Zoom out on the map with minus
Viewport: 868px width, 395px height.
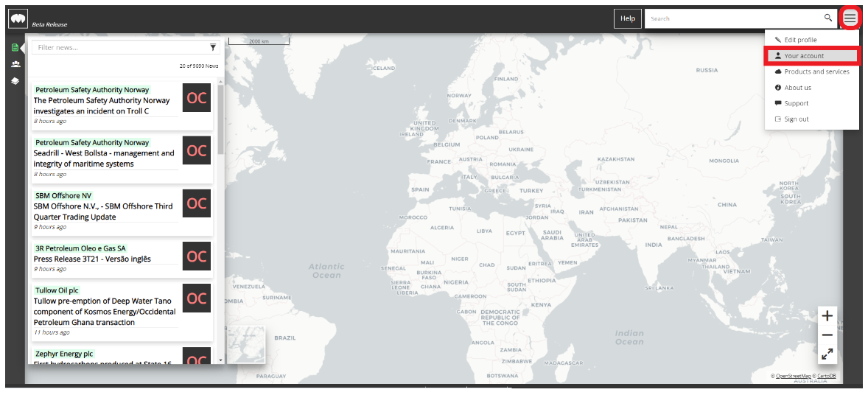point(827,335)
